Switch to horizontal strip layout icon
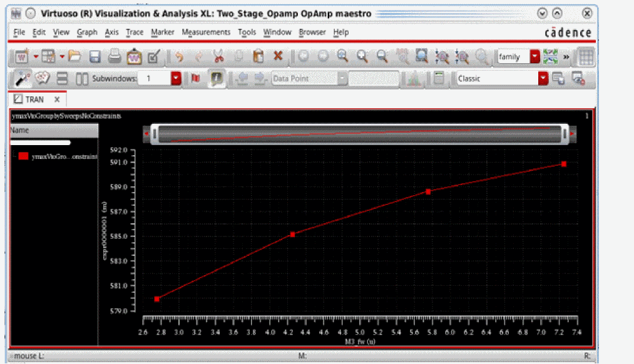 pyautogui.click(x=62, y=78)
